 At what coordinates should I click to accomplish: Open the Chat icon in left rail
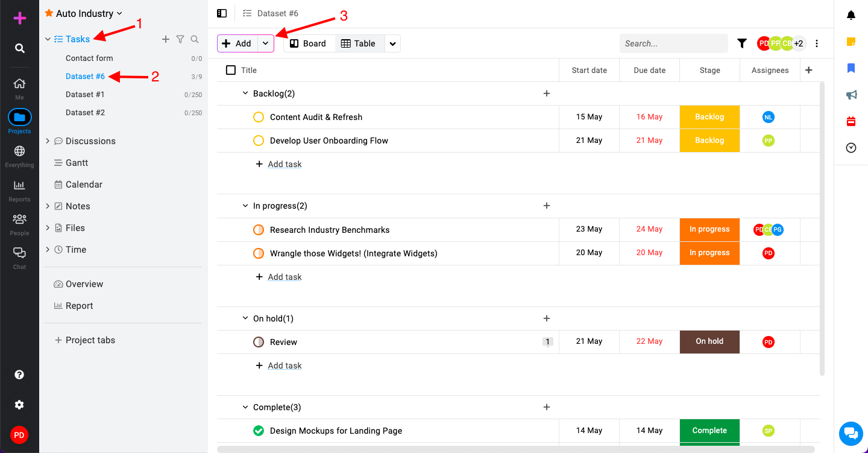click(19, 253)
